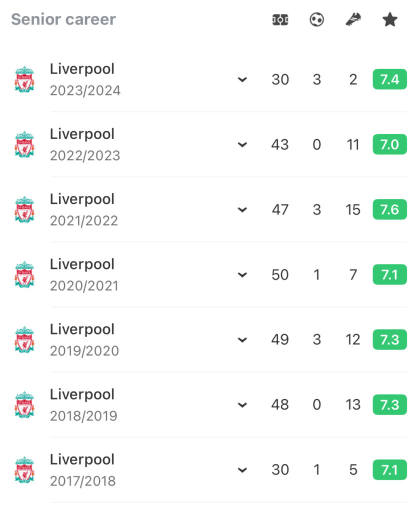Click Liverpool crest for 2021/2022 season
This screenshot has height=512, width=420.
pos(24,209)
